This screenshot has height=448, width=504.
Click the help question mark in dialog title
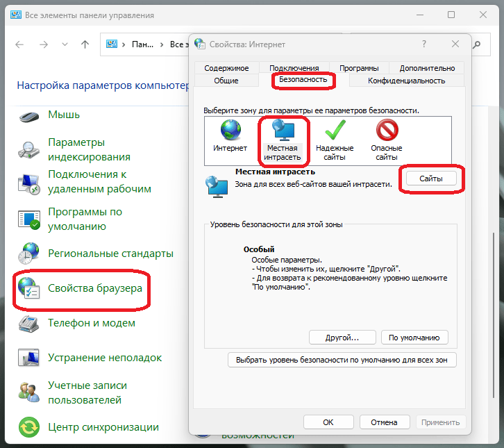coord(423,43)
